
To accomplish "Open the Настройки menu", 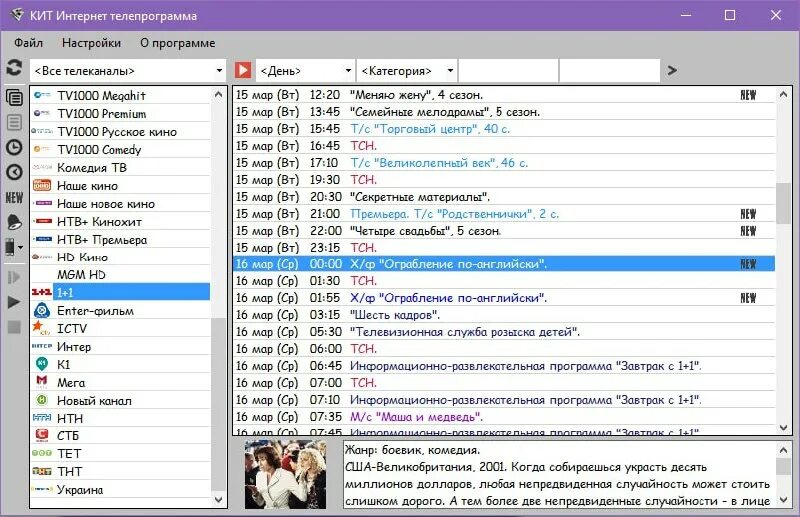I will [x=91, y=43].
